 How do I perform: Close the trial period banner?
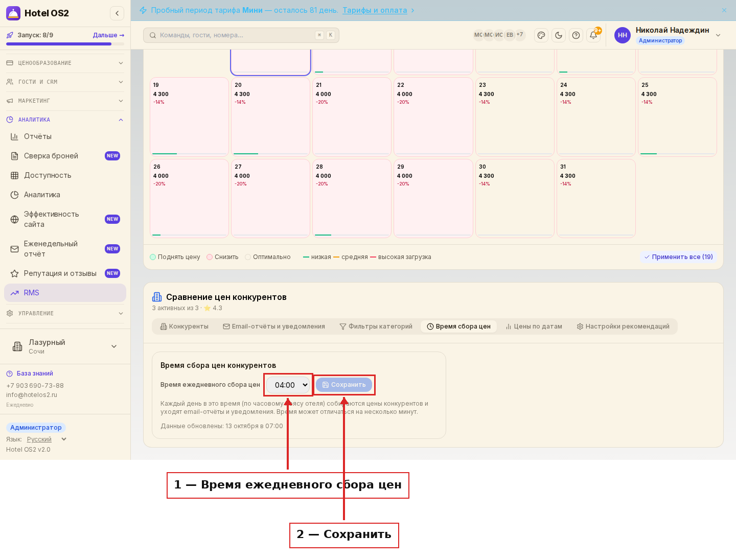pos(724,10)
